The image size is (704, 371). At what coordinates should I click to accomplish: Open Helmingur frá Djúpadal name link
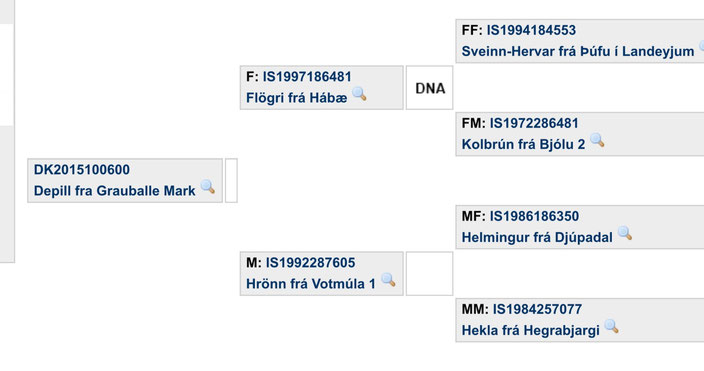[x=537, y=237]
